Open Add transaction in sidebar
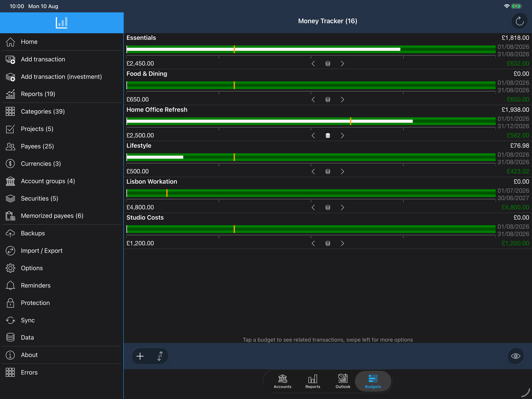Screen dimensions: 532x399 (x=61, y=59)
